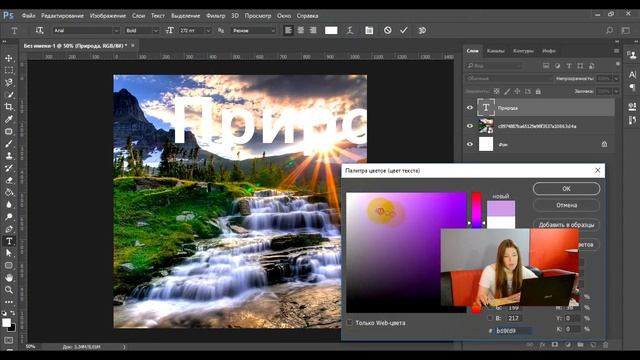This screenshot has width=640, height=360.
Task: Open the Фильтр menu
Action: coord(216,16)
